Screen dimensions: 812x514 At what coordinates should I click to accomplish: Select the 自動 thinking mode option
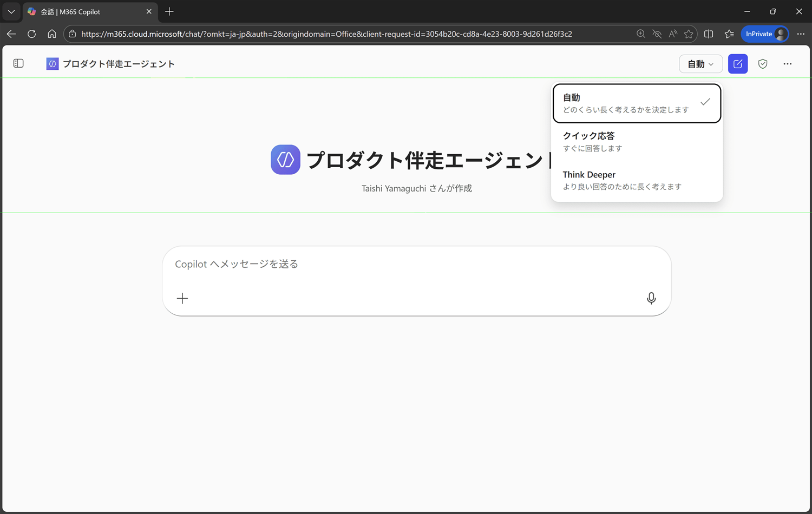(x=637, y=103)
